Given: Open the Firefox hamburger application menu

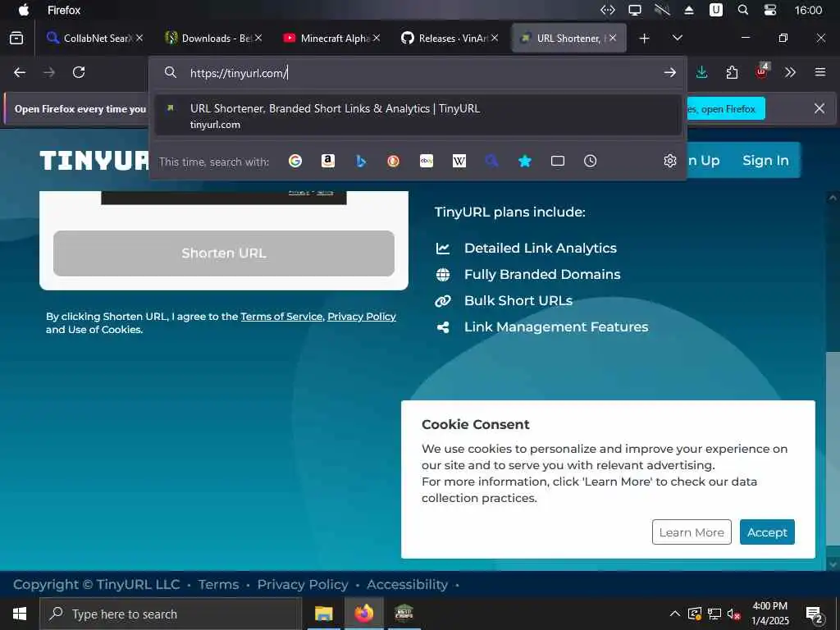Looking at the screenshot, I should [x=820, y=72].
